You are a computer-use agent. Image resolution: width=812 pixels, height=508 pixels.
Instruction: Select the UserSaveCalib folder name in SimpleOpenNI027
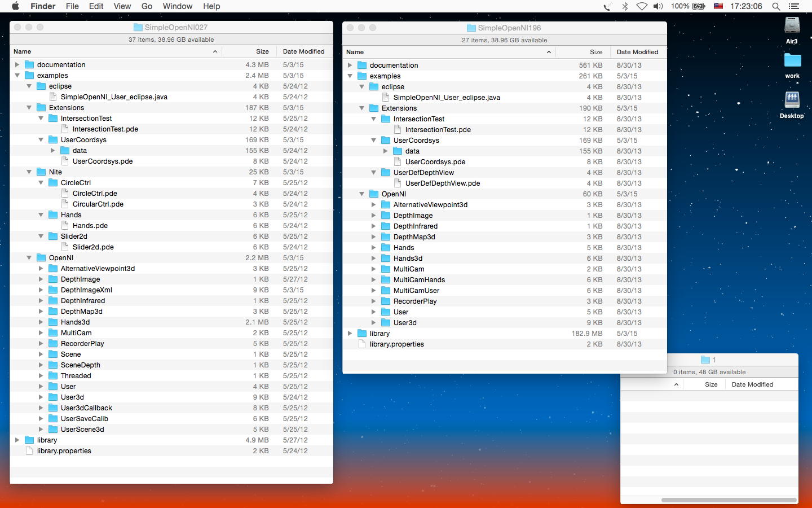[x=85, y=419]
